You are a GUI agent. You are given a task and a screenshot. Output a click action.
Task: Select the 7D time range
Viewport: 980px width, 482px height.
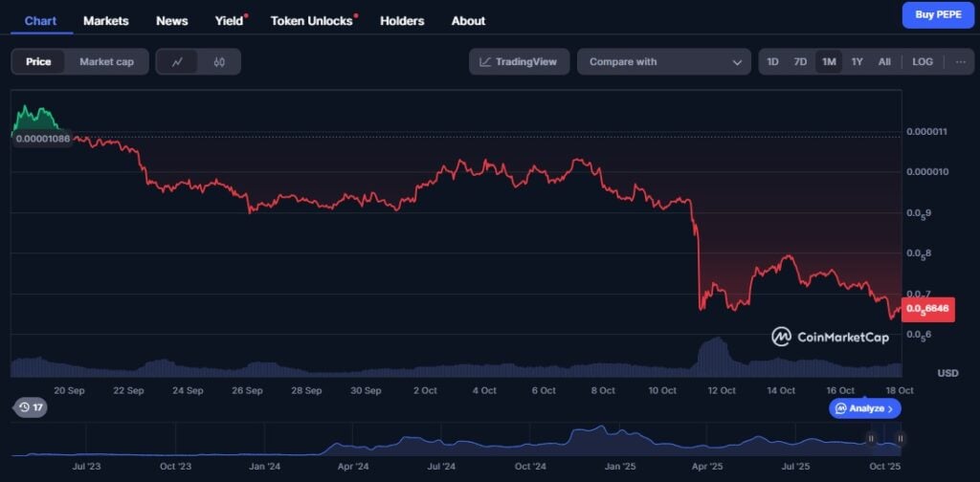pos(800,62)
